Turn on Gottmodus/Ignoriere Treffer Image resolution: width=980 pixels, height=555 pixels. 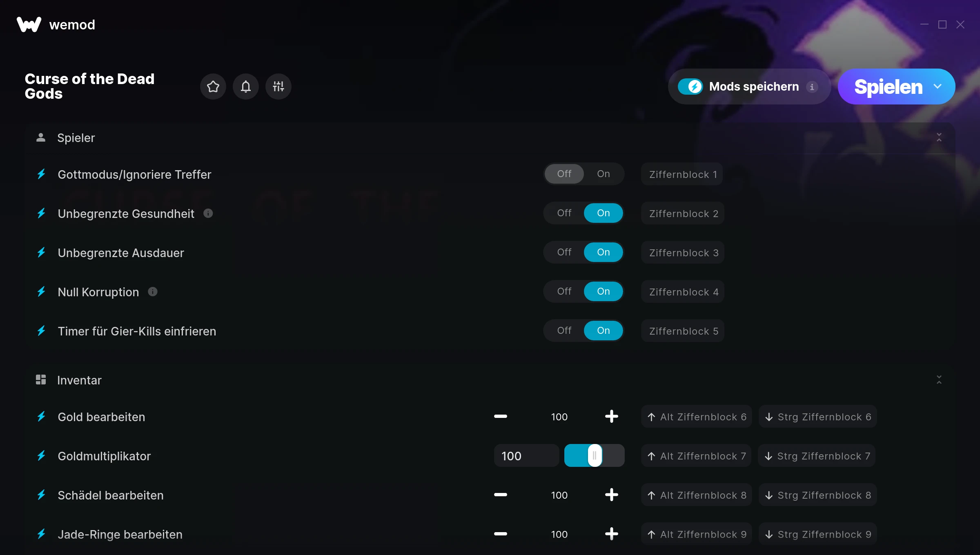click(603, 174)
